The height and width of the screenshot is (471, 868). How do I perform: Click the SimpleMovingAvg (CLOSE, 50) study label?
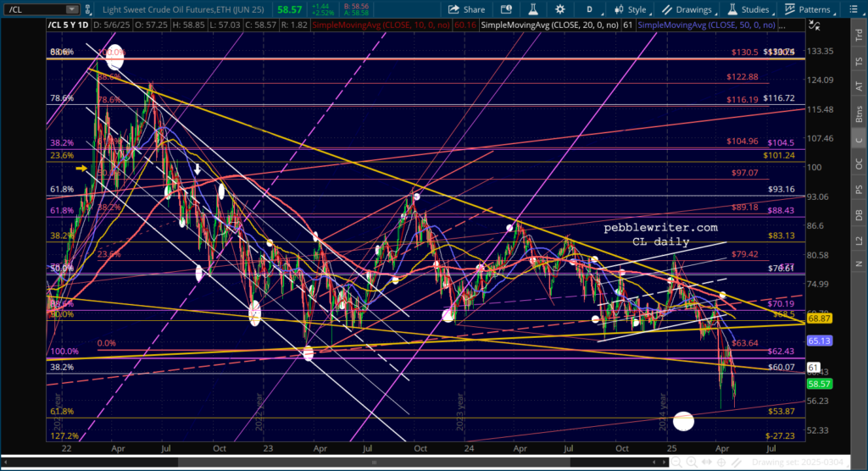coord(706,25)
